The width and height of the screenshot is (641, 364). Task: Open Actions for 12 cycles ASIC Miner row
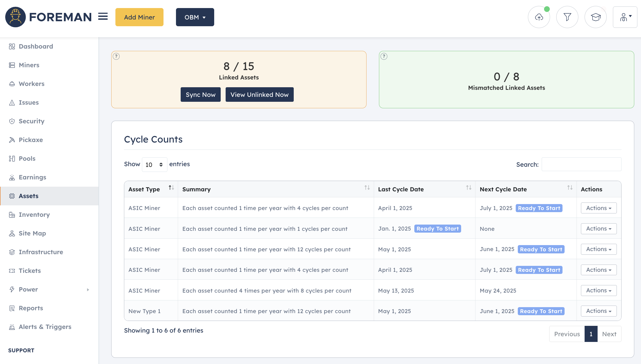click(599, 249)
